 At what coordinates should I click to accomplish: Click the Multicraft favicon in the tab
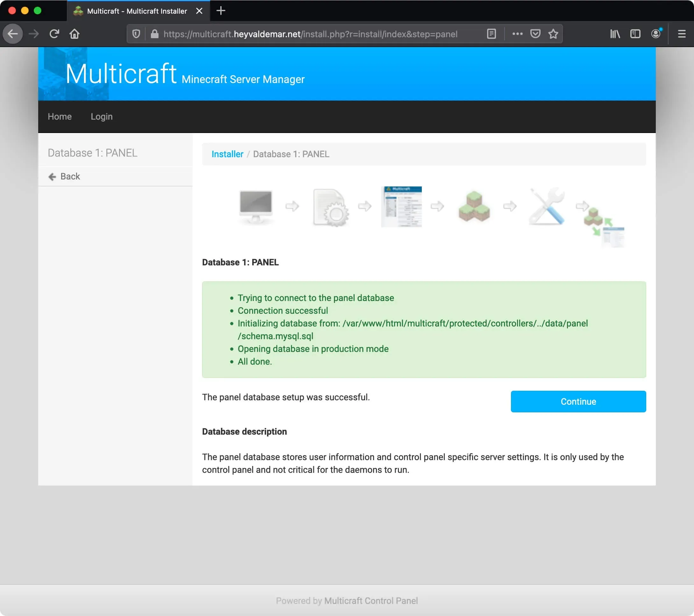[78, 11]
